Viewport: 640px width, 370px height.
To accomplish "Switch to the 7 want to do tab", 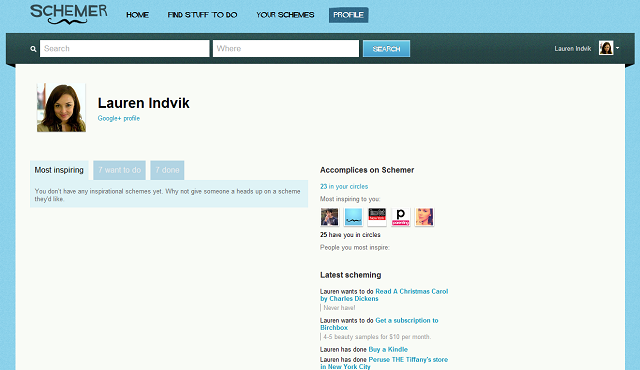I will [x=120, y=170].
